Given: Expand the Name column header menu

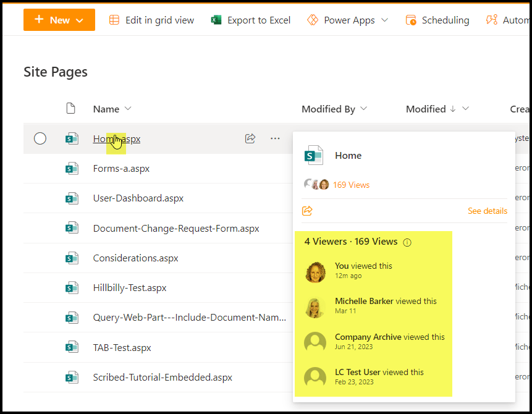Looking at the screenshot, I should pyautogui.click(x=128, y=109).
